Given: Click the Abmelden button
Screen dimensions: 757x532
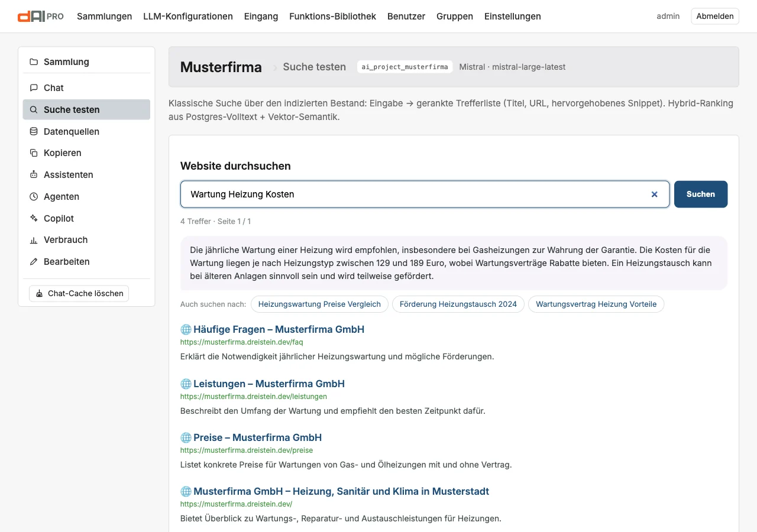Looking at the screenshot, I should [715, 17].
